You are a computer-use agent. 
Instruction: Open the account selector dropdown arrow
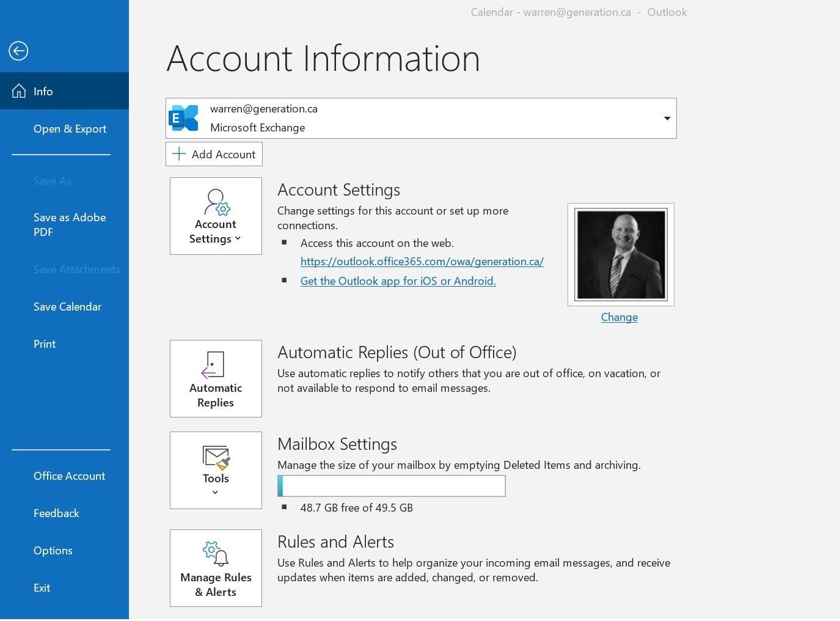[667, 119]
